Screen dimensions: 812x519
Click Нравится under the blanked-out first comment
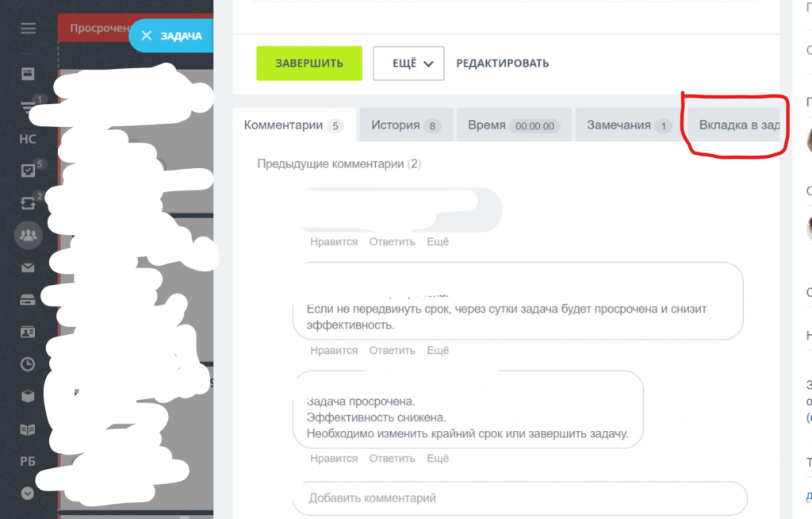334,241
